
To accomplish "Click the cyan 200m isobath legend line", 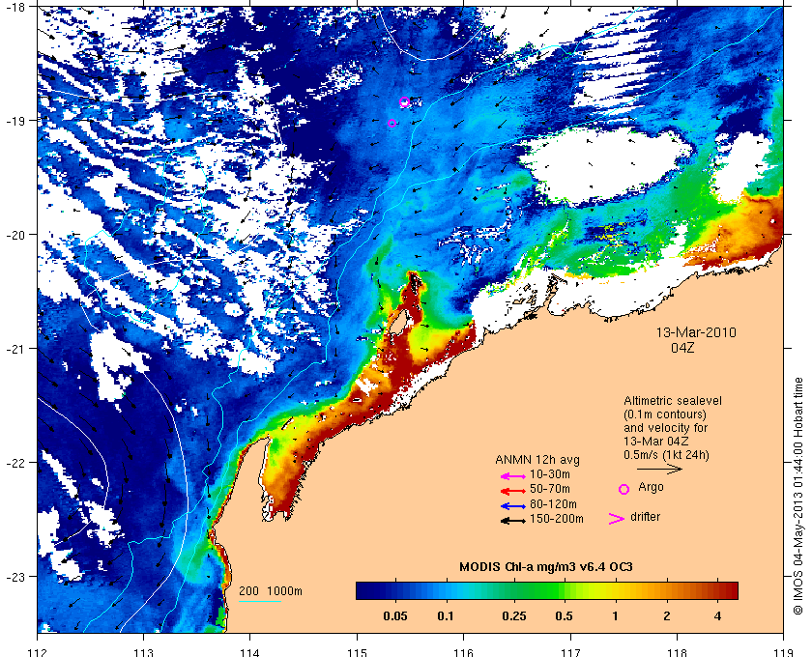I will click(x=259, y=602).
